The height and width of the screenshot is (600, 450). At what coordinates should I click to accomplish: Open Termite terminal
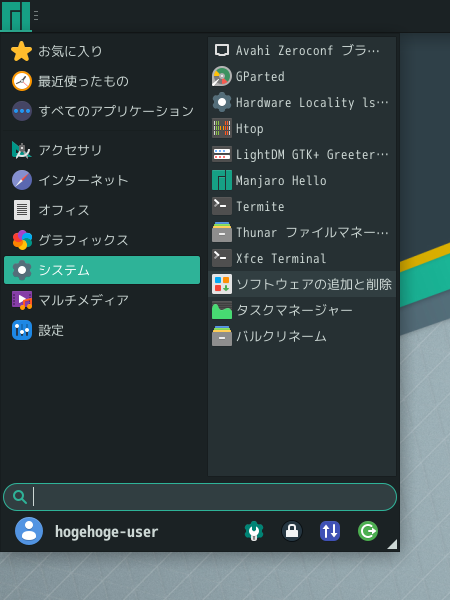coord(302,207)
